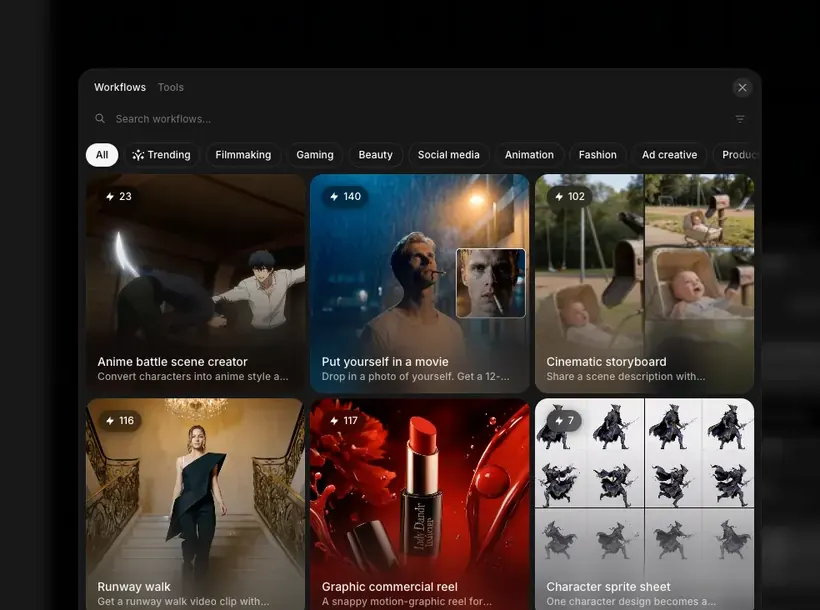Filter by the Filmmaking category

point(243,155)
